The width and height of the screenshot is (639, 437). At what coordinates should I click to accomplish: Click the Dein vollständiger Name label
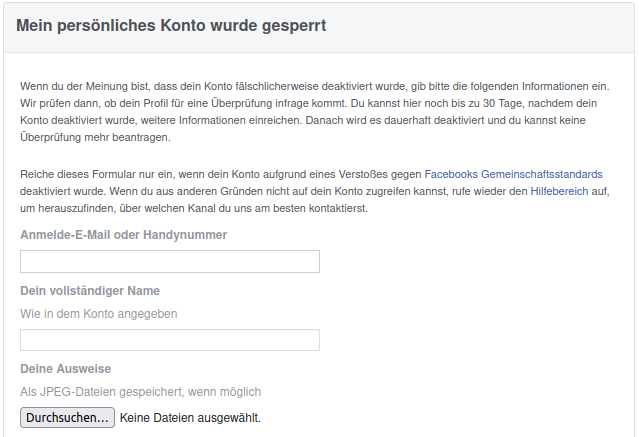pyautogui.click(x=90, y=291)
